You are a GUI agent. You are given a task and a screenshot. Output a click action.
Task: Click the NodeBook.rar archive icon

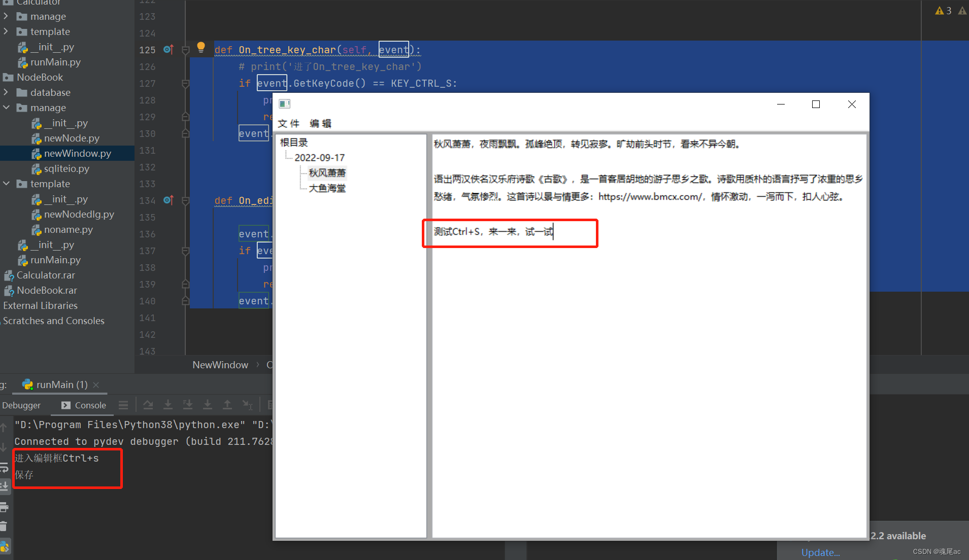pos(9,291)
